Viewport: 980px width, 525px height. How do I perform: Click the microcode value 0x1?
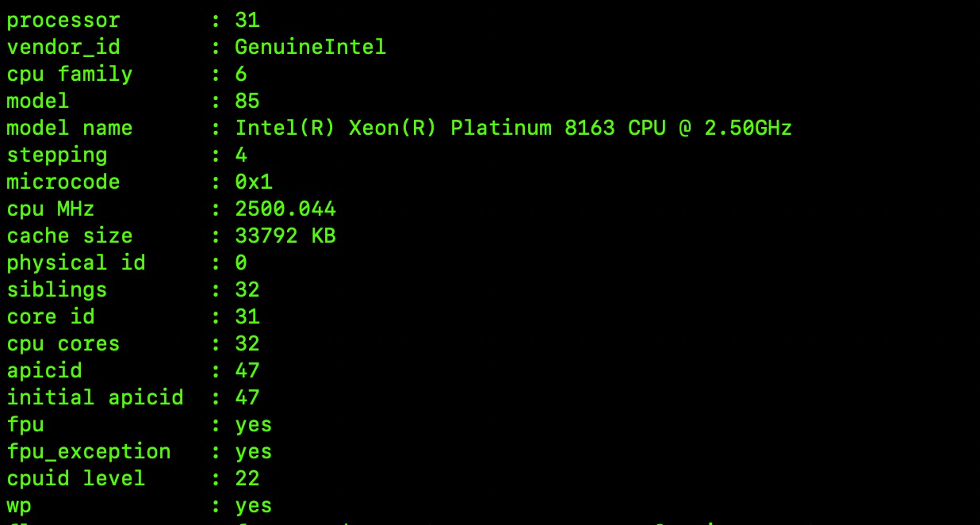point(254,182)
